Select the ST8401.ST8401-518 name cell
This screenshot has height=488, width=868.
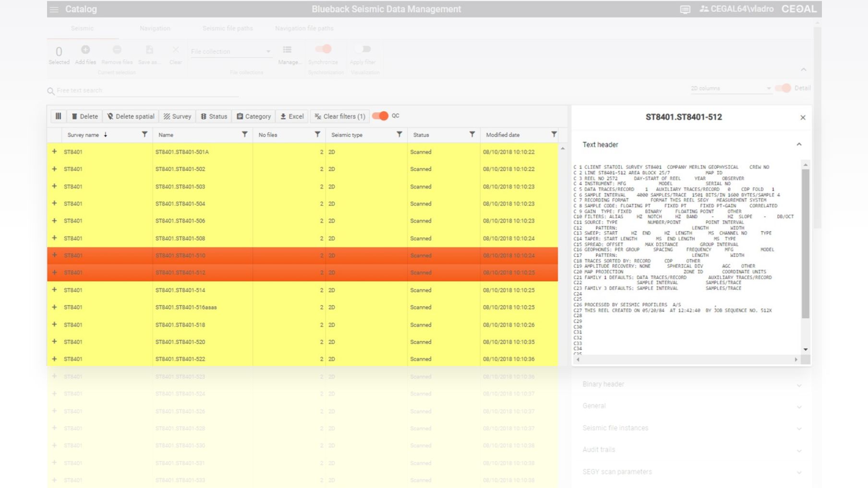point(203,325)
